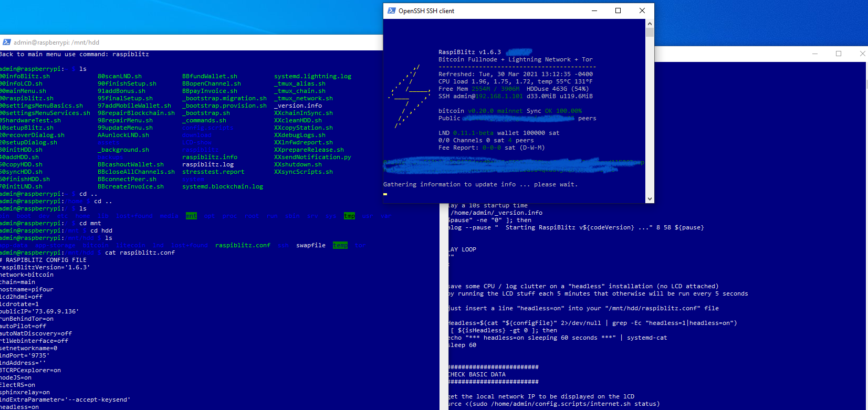Viewport: 868px width, 410px height.
Task: Click 'raspiblitz.conf' in the /mnt/hdd listing
Action: (x=243, y=245)
